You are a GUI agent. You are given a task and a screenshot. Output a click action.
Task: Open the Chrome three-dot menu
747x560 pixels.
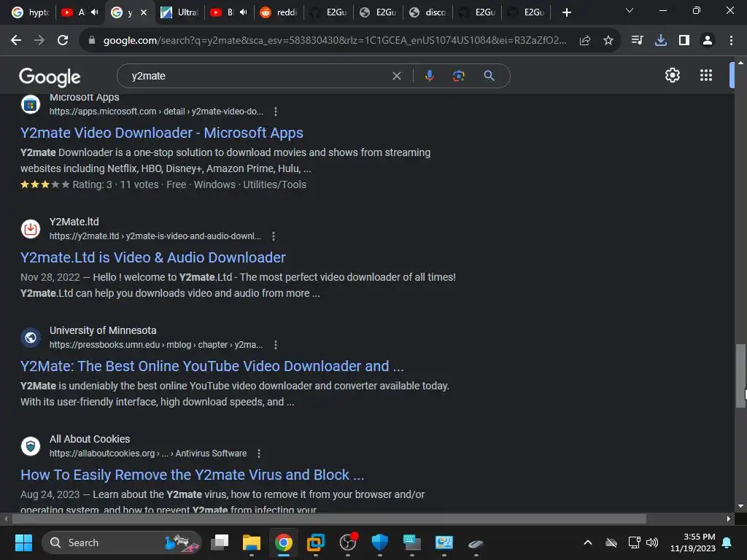pyautogui.click(x=731, y=41)
